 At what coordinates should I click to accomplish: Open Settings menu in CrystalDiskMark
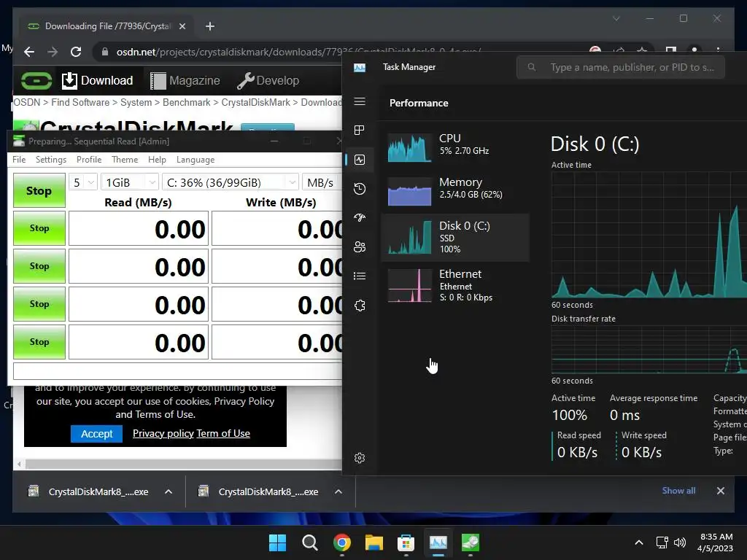tap(51, 160)
